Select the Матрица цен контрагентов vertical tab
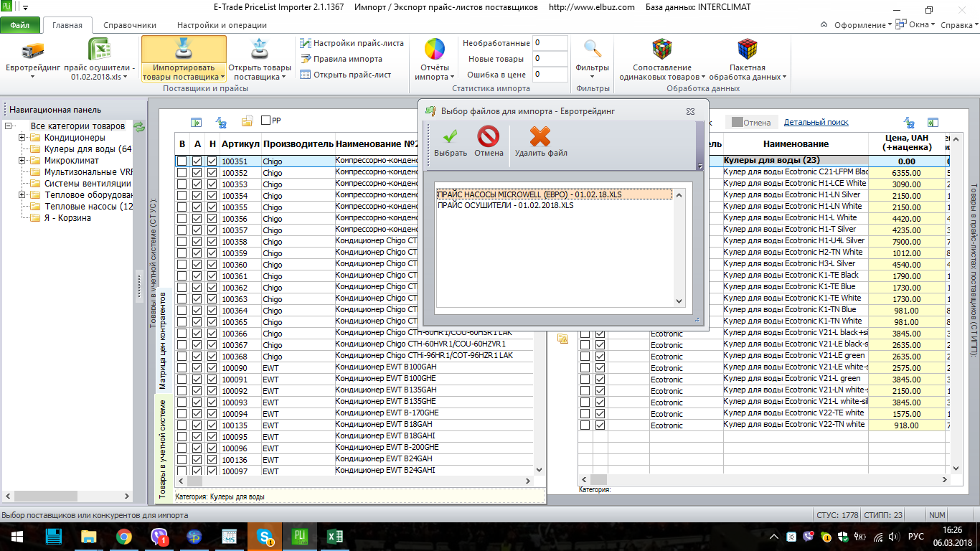 point(162,339)
